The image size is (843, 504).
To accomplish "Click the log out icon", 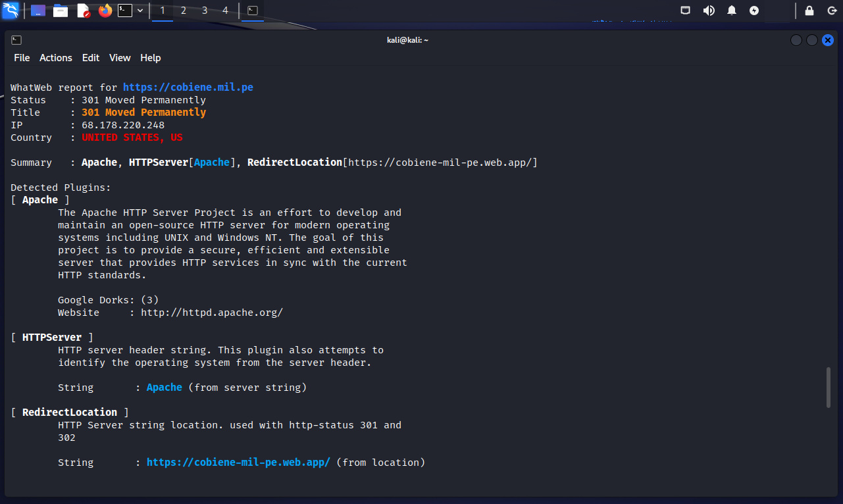I will pos(831,11).
